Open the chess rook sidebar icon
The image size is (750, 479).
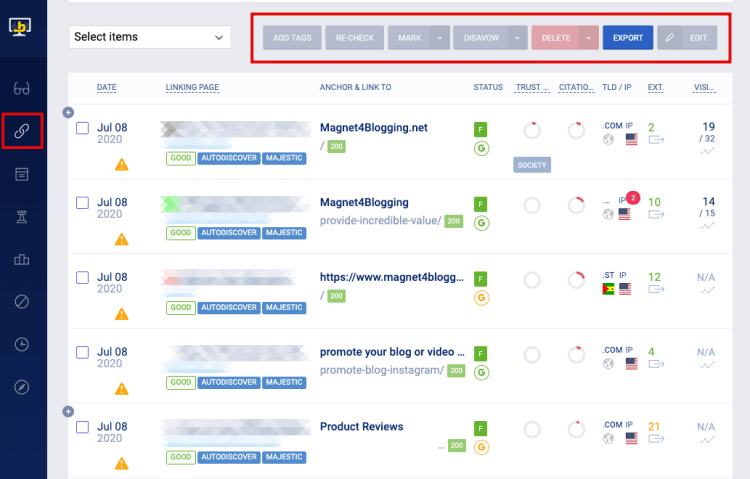tap(22, 217)
